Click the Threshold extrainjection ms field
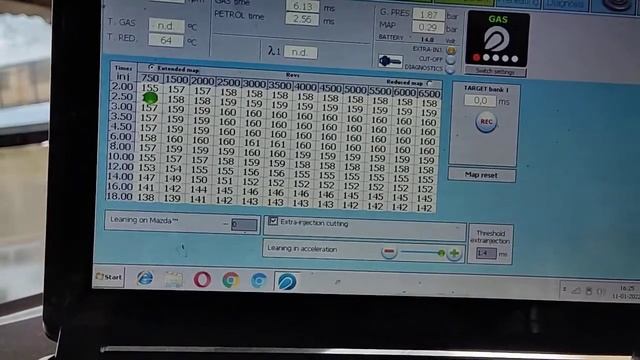The height and width of the screenshot is (360, 640). coord(486,253)
